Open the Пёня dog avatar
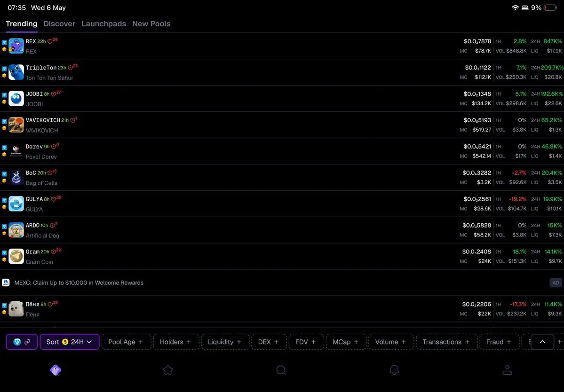Image resolution: width=564 pixels, height=392 pixels. coord(16,309)
